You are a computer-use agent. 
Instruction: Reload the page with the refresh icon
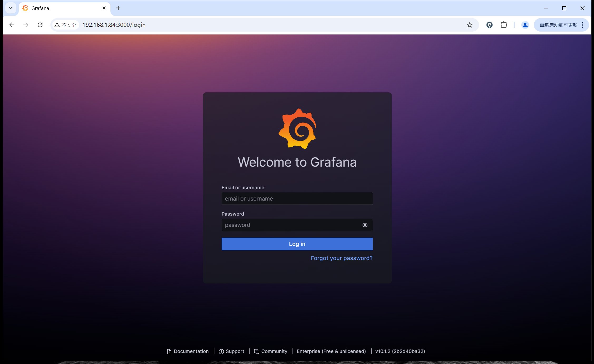[x=40, y=25]
